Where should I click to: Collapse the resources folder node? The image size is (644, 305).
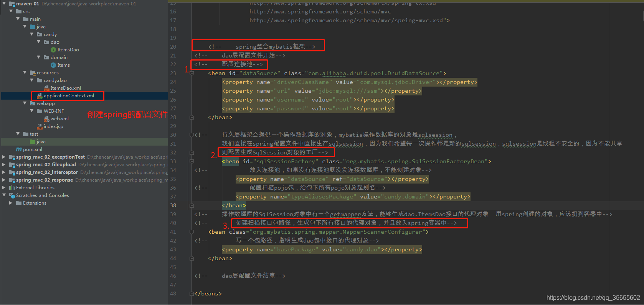(25, 72)
